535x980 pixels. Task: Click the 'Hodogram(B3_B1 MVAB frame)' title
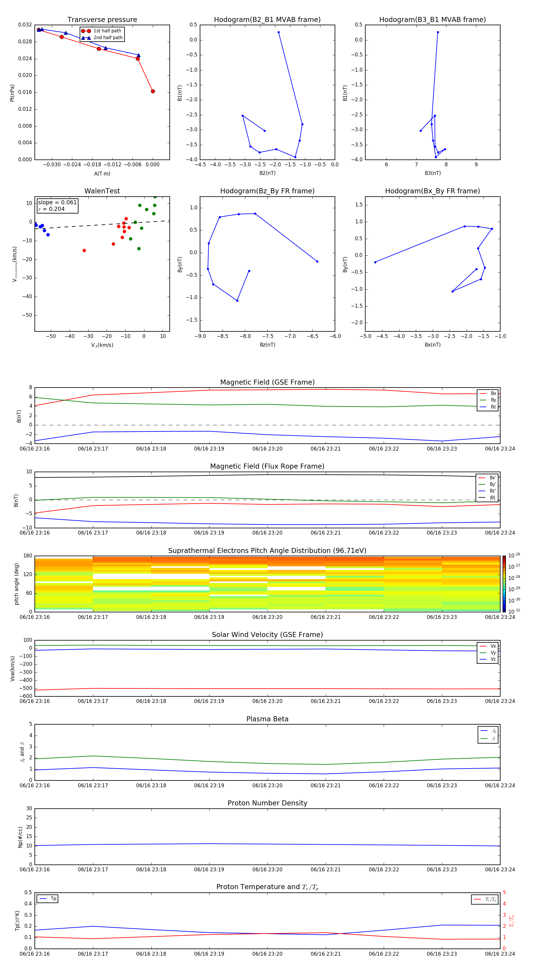(432, 20)
